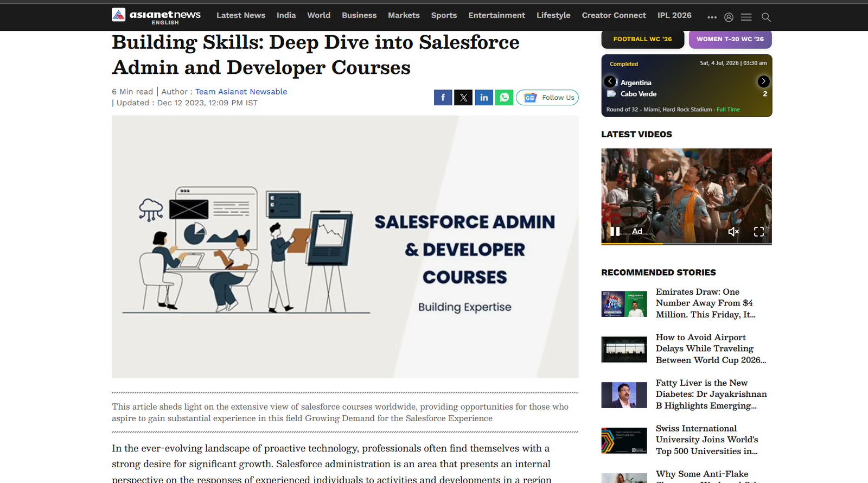Viewport: 868px width, 483px height.
Task: Click the Full Time match status text
Action: click(728, 110)
